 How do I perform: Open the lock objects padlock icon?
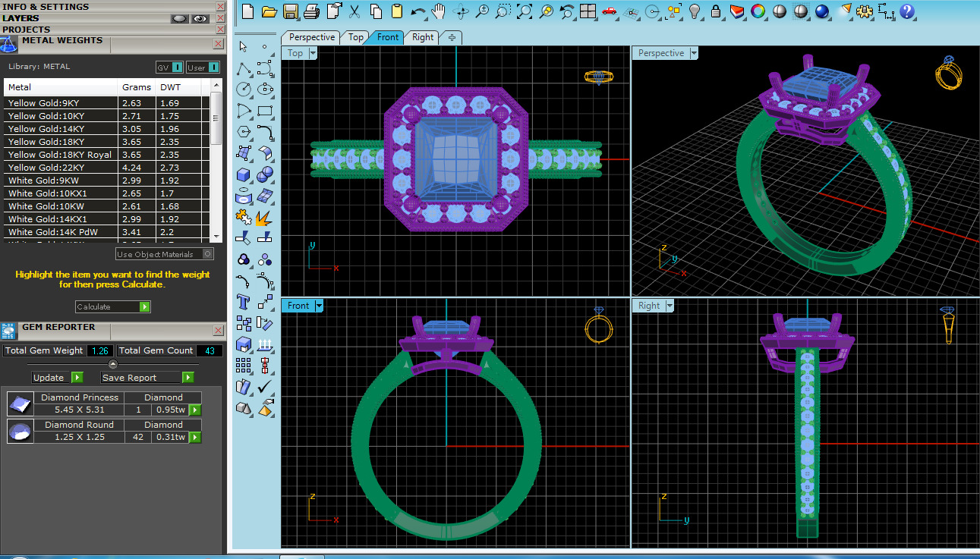point(715,11)
